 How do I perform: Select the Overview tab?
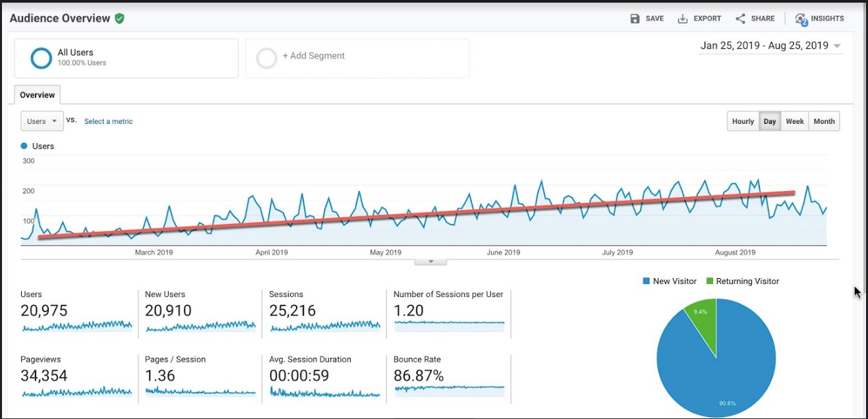(38, 95)
